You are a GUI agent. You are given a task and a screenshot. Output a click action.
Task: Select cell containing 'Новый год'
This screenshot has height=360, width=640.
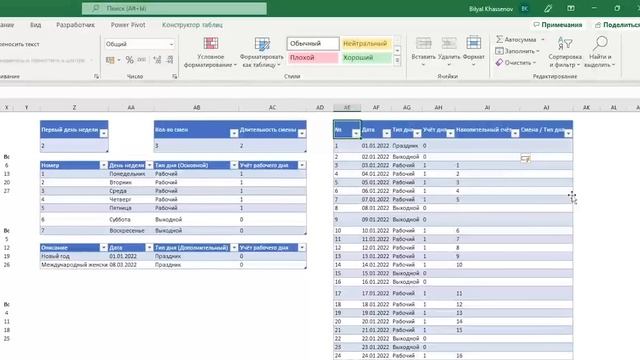coord(74,256)
